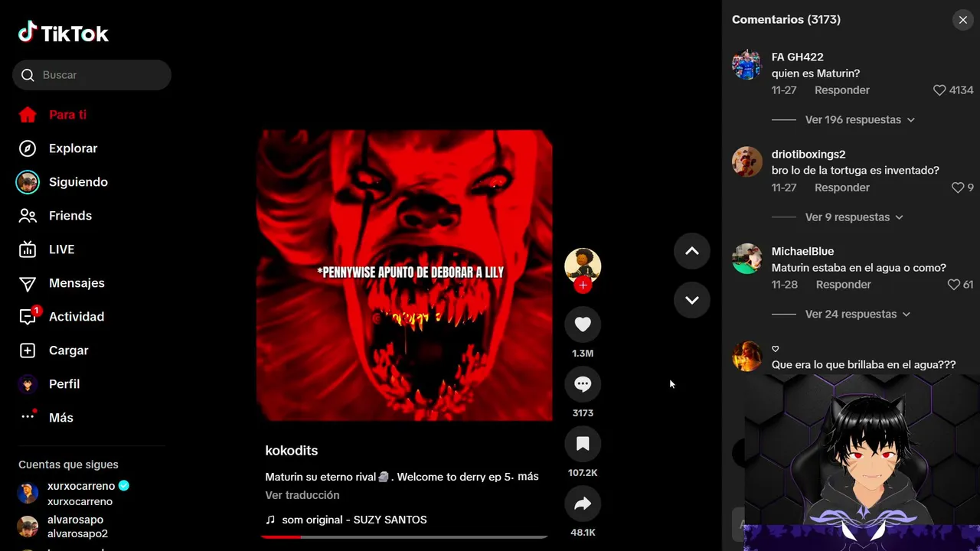The height and width of the screenshot is (551, 980).
Task: Share video with the arrow button
Action: tap(583, 504)
